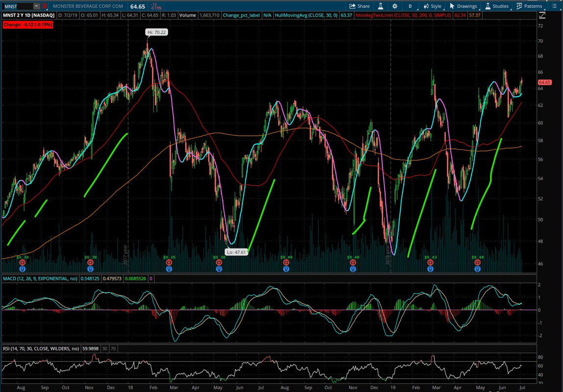This screenshot has height=392, width=563.
Task: Open chart settings gear icon
Action: pyautogui.click(x=394, y=6)
